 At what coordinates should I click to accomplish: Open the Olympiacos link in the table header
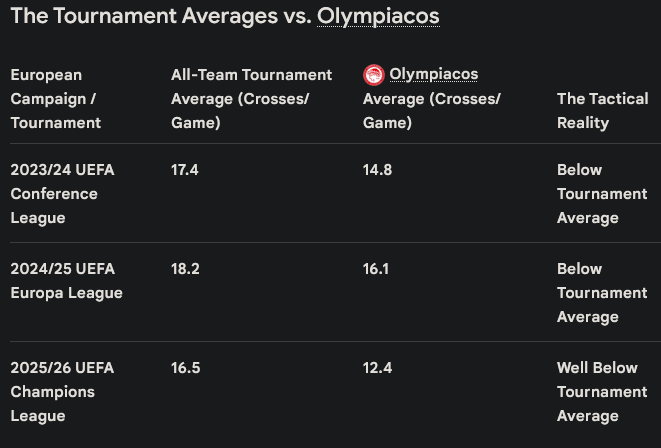pyautogui.click(x=433, y=74)
